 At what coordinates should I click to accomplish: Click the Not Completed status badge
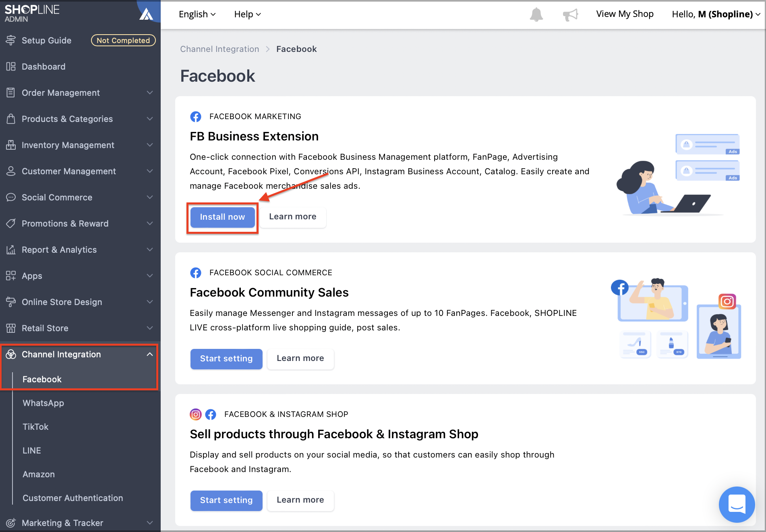coord(123,40)
